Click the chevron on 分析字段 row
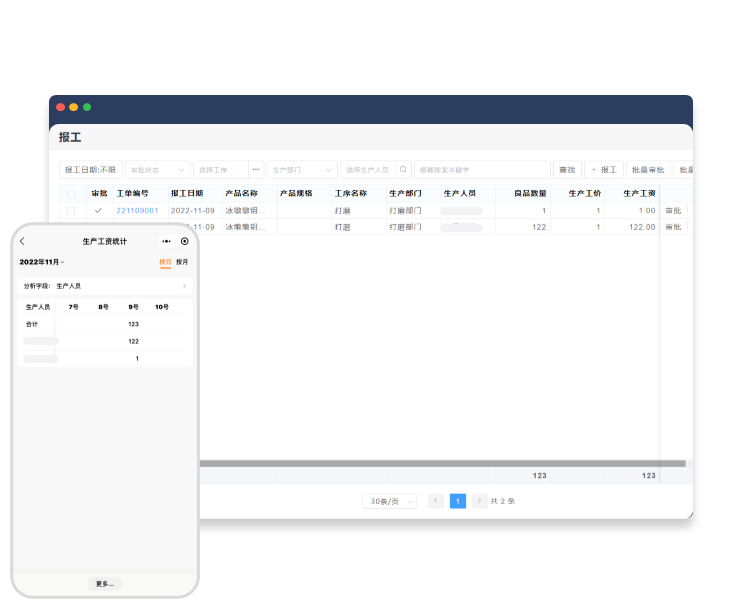Viewport: 756px width, 614px height. 185,286
